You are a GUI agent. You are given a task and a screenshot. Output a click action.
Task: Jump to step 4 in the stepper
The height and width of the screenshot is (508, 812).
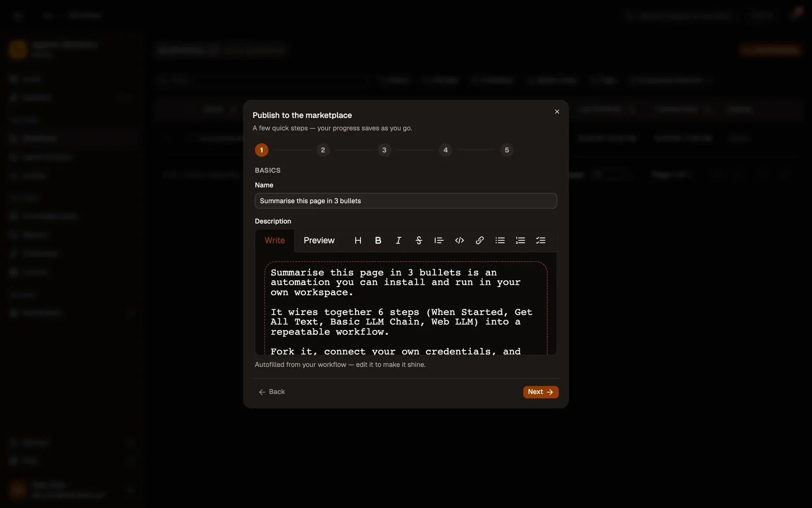click(x=445, y=150)
